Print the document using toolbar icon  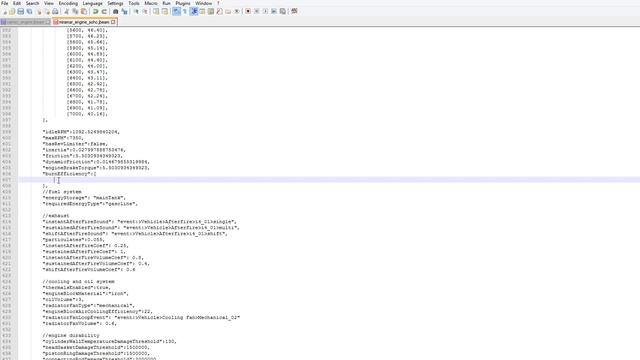coord(55,11)
